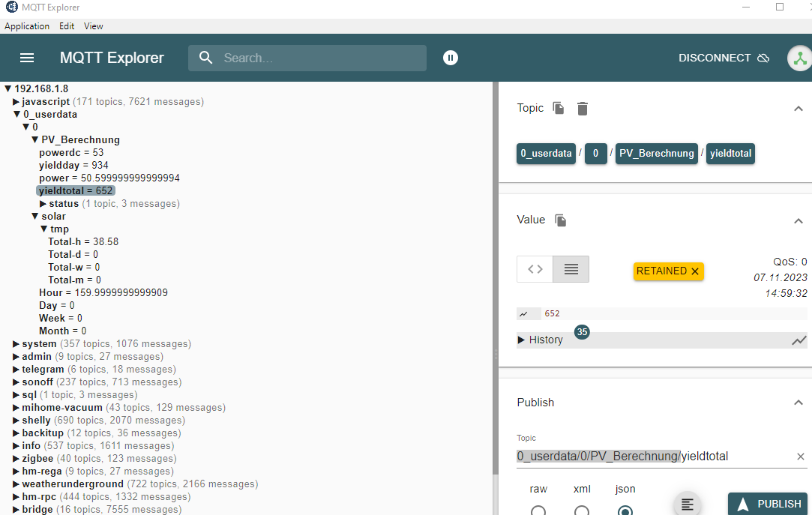Collapse the solar node
The image size is (812, 515).
point(34,217)
